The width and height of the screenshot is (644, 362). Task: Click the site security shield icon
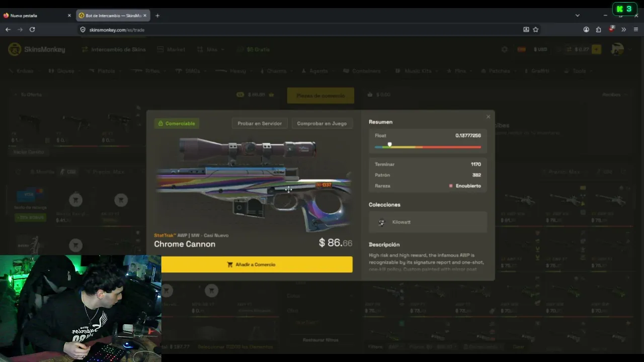coord(83,30)
